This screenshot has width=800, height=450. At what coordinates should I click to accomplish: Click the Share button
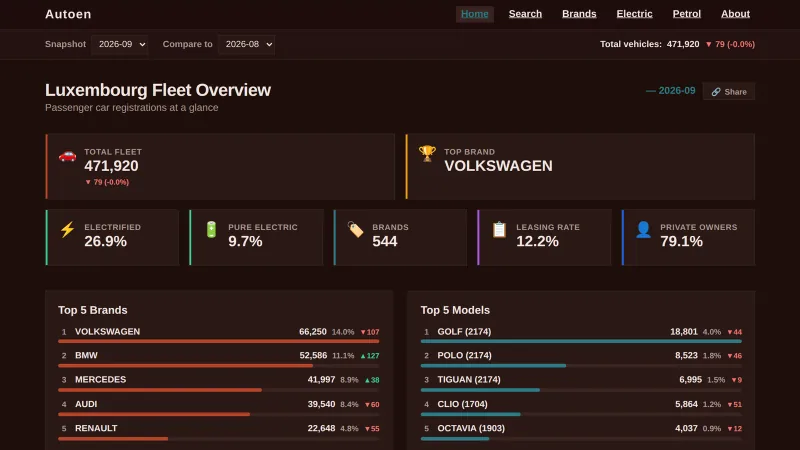tap(729, 92)
